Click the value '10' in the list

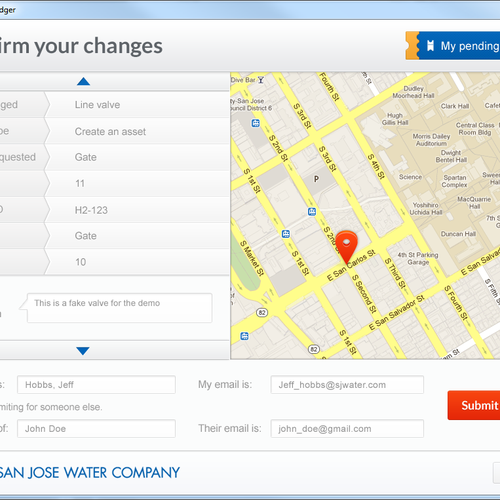80,262
